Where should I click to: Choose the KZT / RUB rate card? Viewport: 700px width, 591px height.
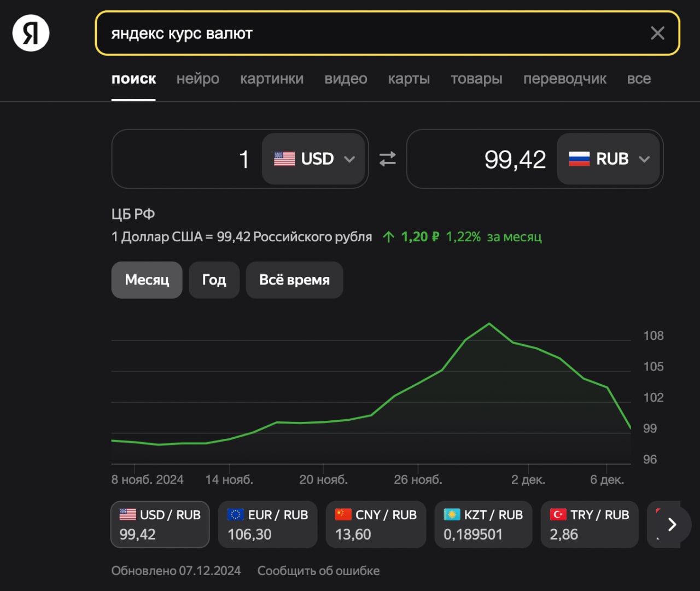click(483, 524)
